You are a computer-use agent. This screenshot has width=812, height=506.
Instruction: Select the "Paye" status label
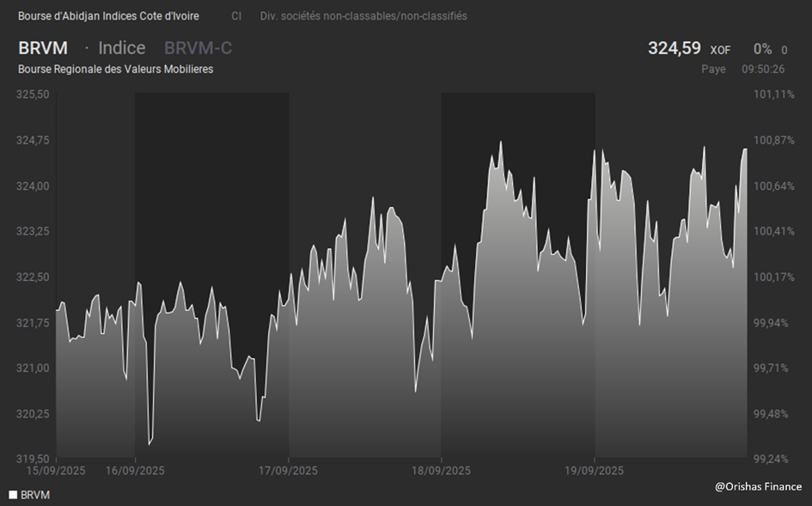[713, 70]
